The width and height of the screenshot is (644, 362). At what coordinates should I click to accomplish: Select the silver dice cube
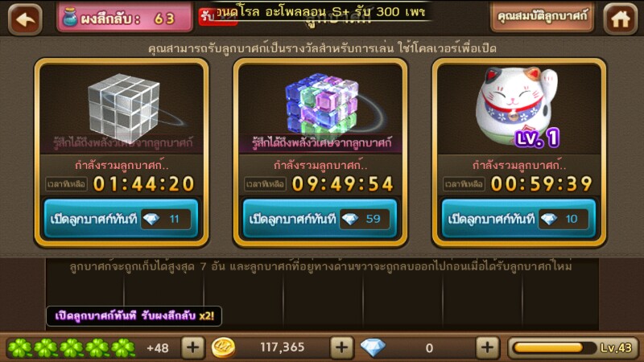[124, 108]
